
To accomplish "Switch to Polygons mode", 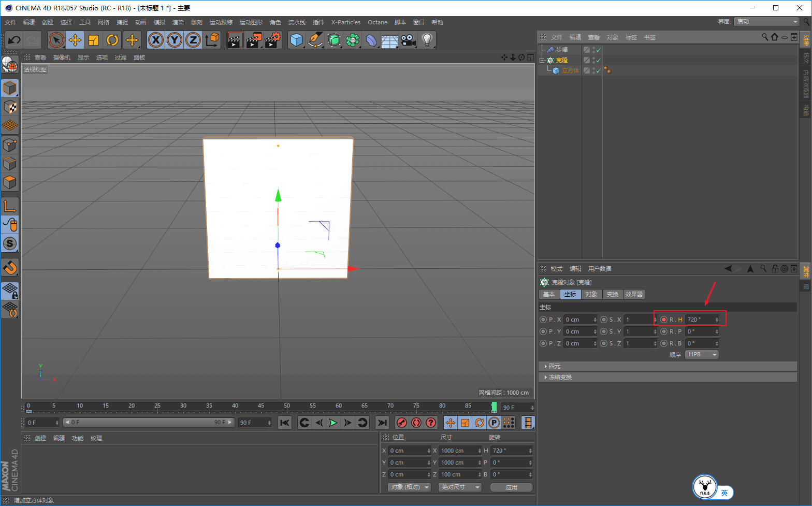I will click(x=10, y=182).
